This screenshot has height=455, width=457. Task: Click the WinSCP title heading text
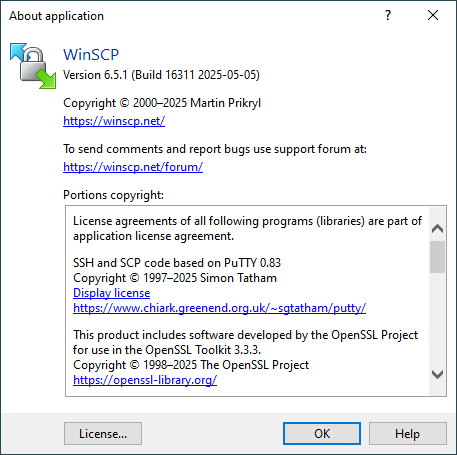click(x=91, y=54)
